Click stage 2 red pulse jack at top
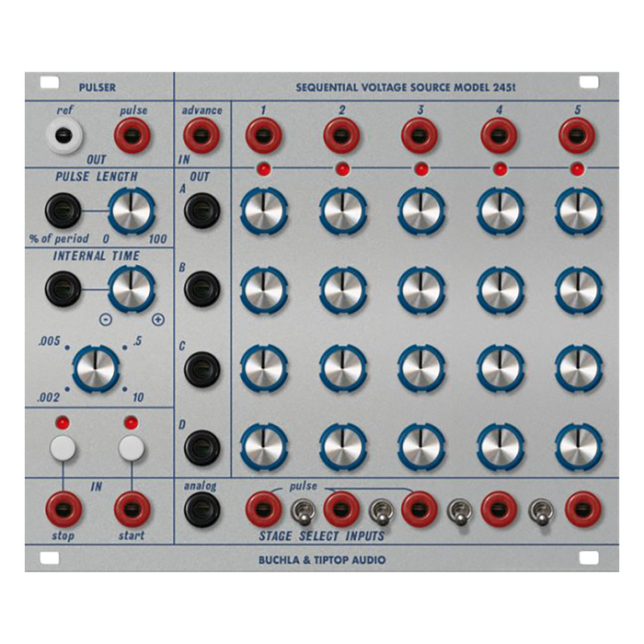Image resolution: width=644 pixels, height=644 pixels. [x=341, y=135]
